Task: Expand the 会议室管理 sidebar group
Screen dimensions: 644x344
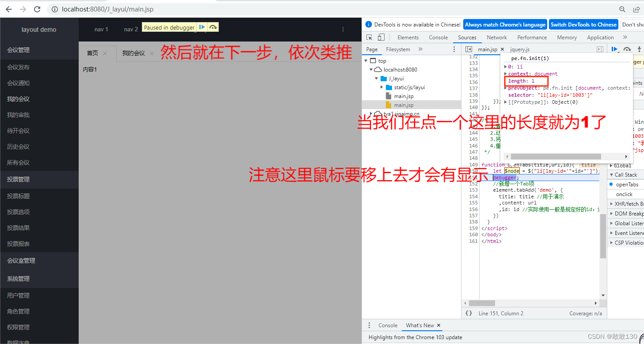Action: point(39,261)
